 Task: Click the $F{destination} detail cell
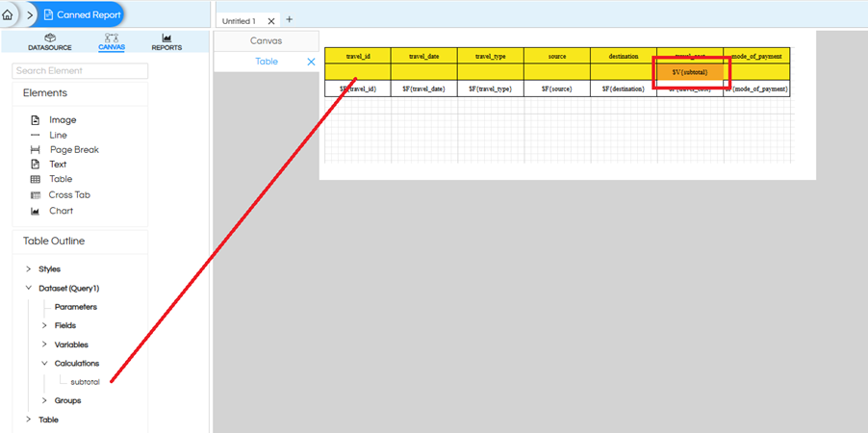tap(624, 89)
